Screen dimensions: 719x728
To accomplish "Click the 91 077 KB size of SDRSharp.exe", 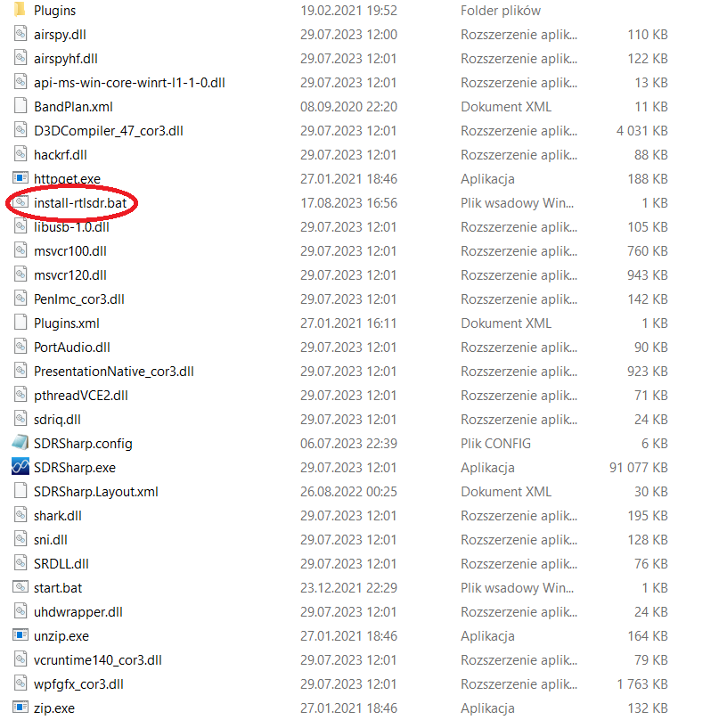I will (639, 467).
